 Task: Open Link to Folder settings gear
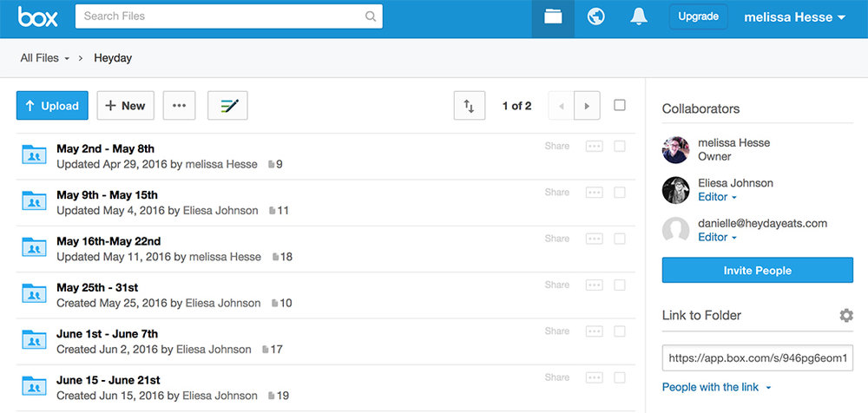pyautogui.click(x=846, y=316)
